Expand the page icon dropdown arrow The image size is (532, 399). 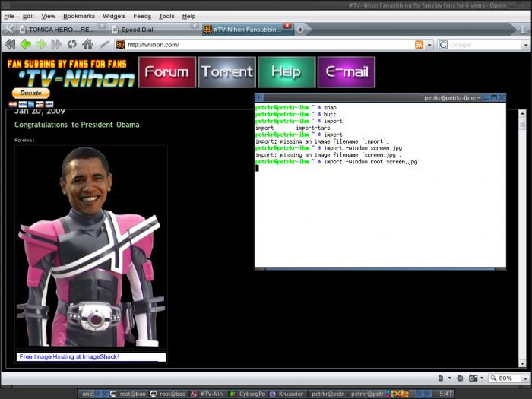click(450, 378)
